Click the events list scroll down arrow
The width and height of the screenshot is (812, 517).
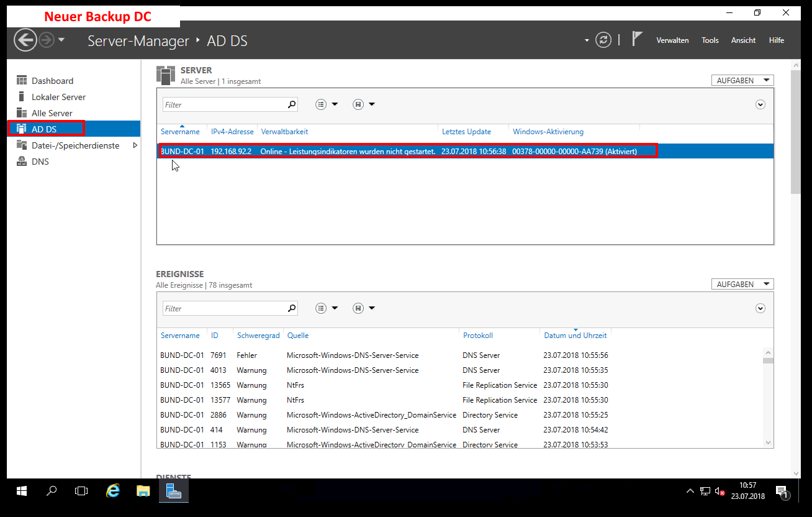[x=769, y=442]
